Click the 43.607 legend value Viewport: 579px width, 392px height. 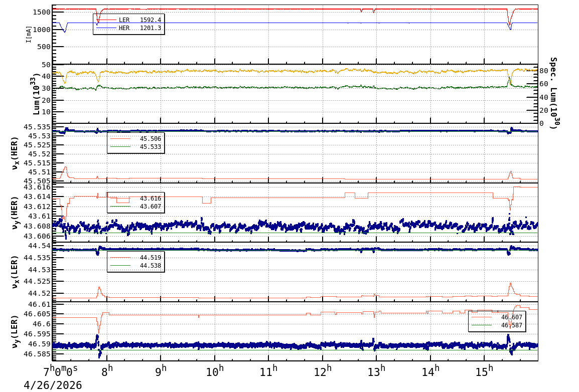click(x=151, y=207)
